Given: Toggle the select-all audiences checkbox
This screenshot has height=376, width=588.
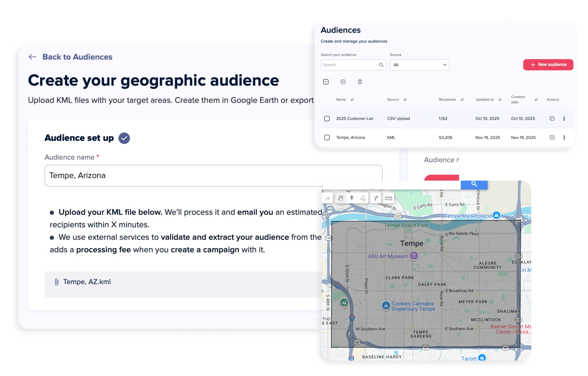Looking at the screenshot, I should tap(326, 82).
